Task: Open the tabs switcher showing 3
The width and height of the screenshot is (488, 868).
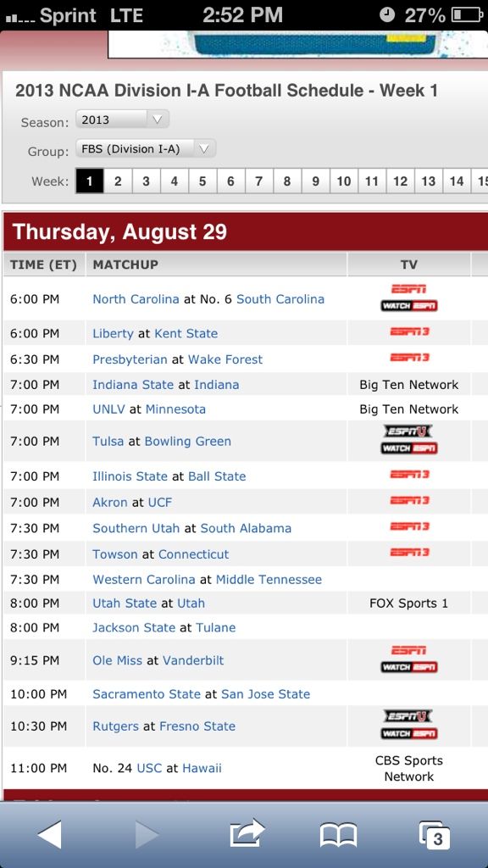Action: pos(435,835)
